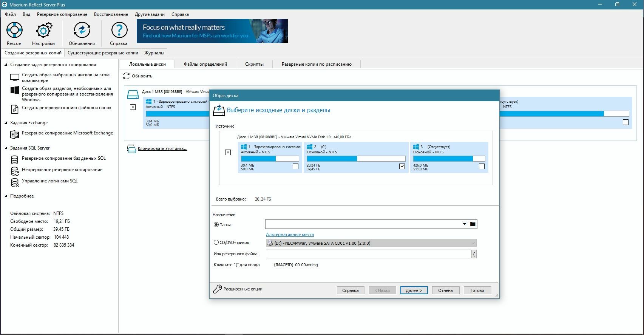Click the continuous backup icon
The width and height of the screenshot is (644, 335).
pos(14,171)
